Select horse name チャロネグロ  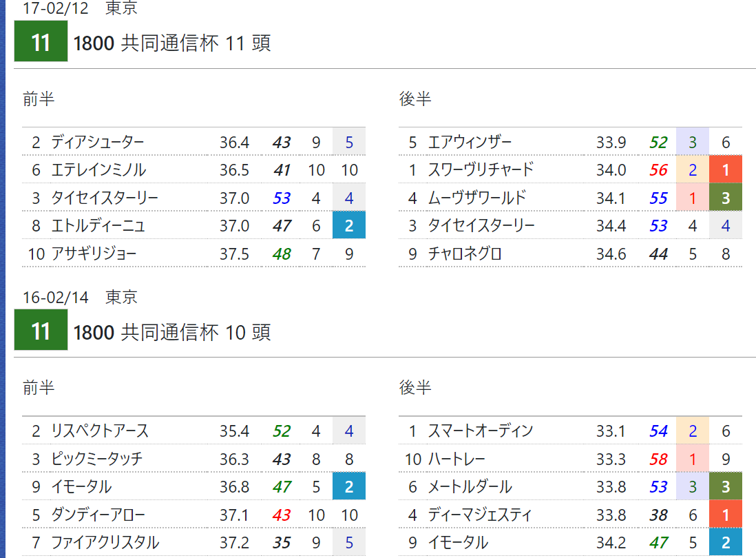[465, 254]
